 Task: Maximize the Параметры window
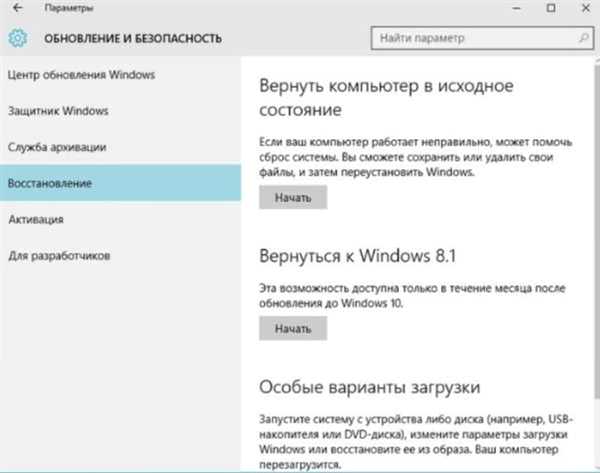tap(551, 8)
